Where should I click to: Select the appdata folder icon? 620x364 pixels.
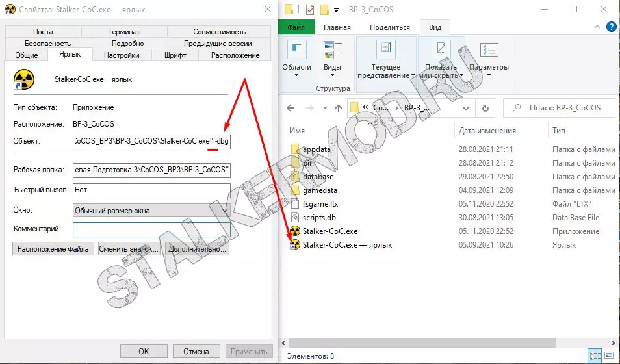295,149
